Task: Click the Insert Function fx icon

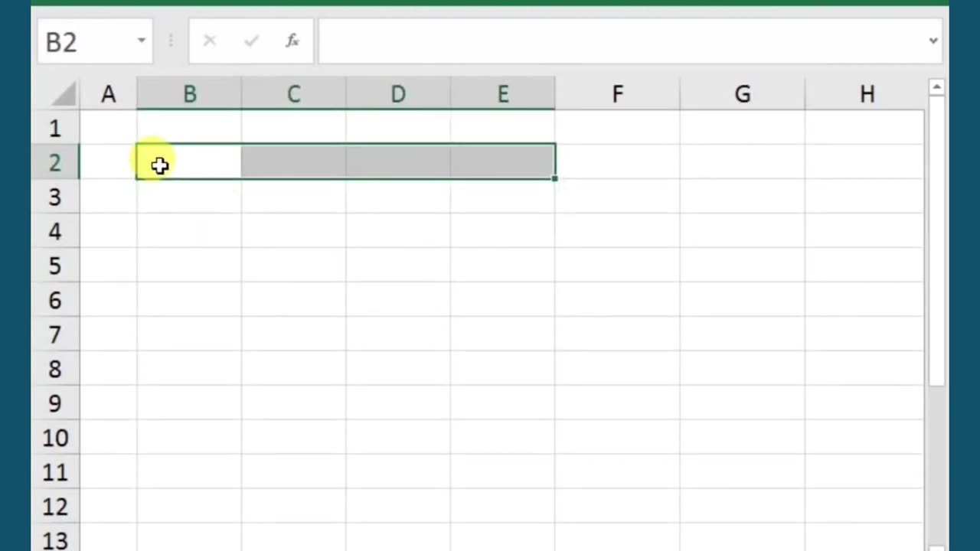Action: (x=292, y=41)
